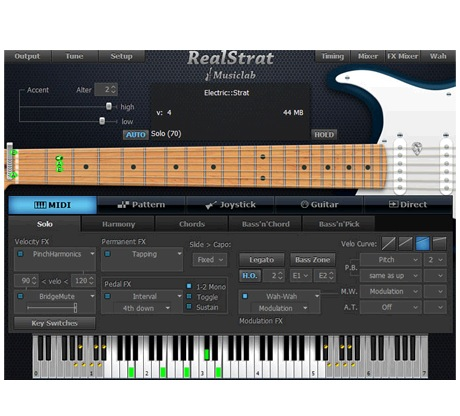The image size is (460, 416).
Task: Adjust the BridgeMute amount slider
Action: click(x=76, y=308)
